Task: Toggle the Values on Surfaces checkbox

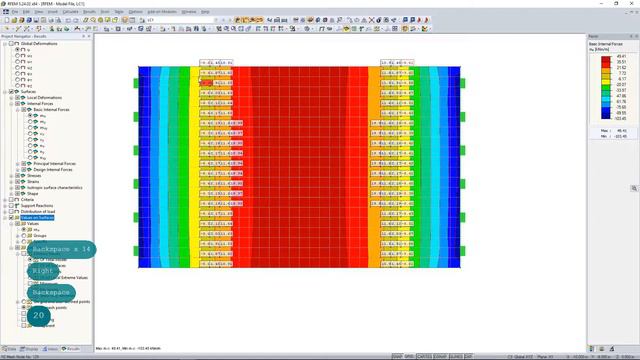Action: (x=11, y=218)
